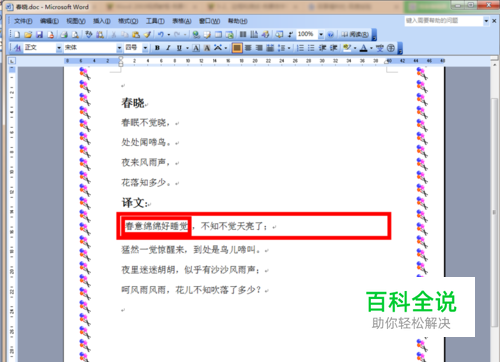
Task: Toggle center alignment
Action: click(248, 48)
